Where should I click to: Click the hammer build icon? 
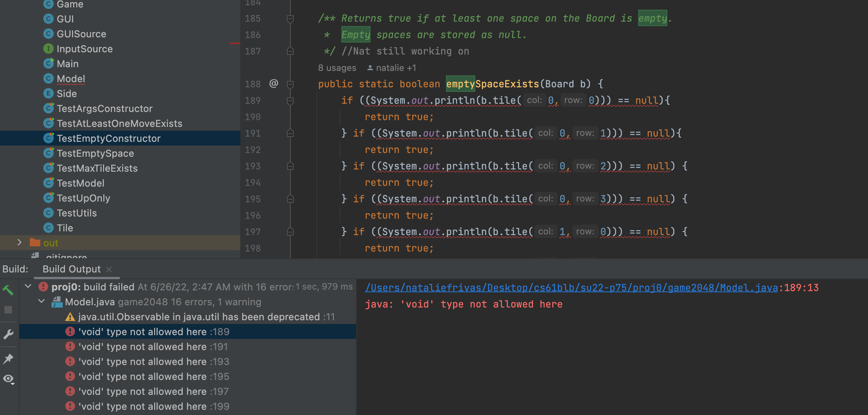(8, 290)
